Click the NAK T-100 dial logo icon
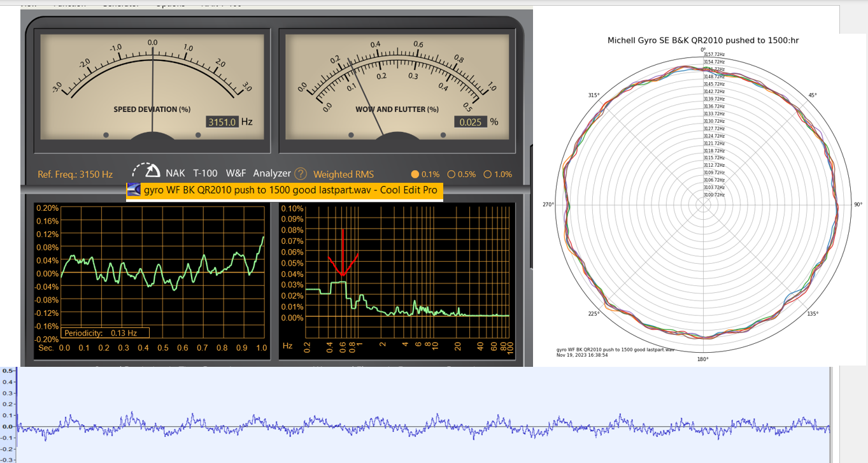Screen dimensions: 868x463 pyautogui.click(x=146, y=171)
